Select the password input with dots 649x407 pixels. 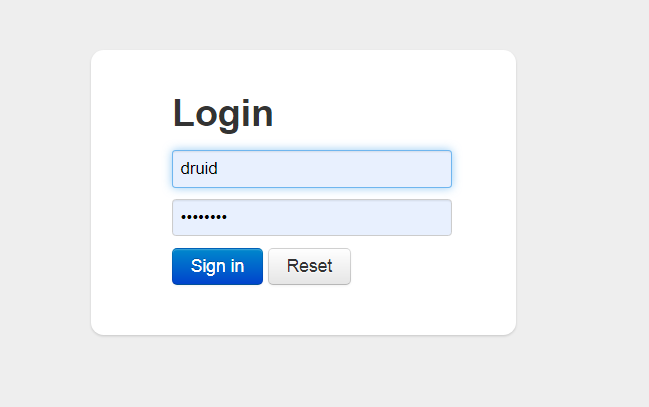(x=311, y=218)
